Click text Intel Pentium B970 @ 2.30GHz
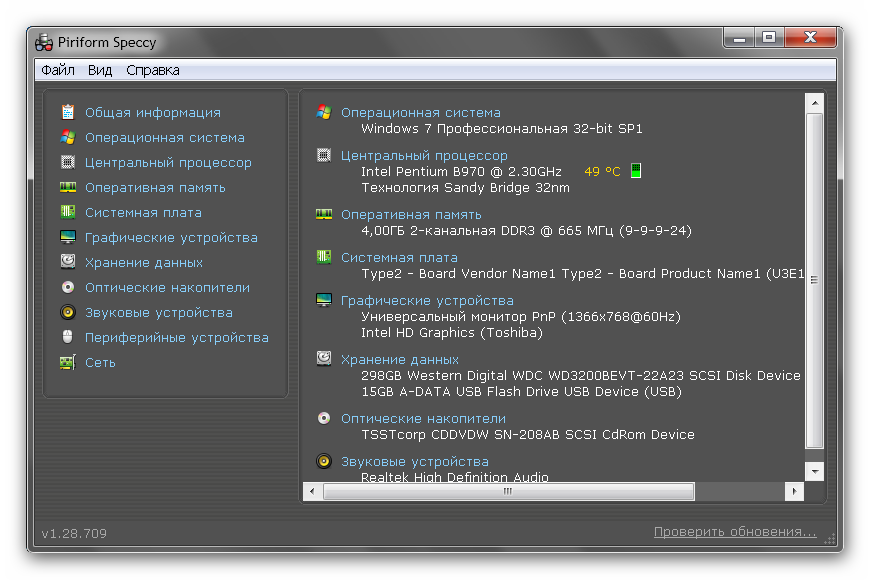The width and height of the screenshot is (871, 580). tap(461, 172)
